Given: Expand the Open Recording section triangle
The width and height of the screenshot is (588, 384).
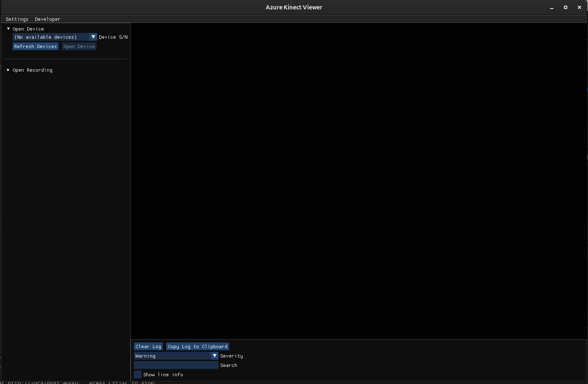Looking at the screenshot, I should (8, 70).
